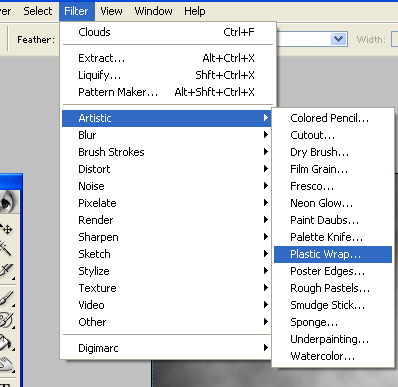Choose Colored Pencil... artistic filter

point(333,118)
